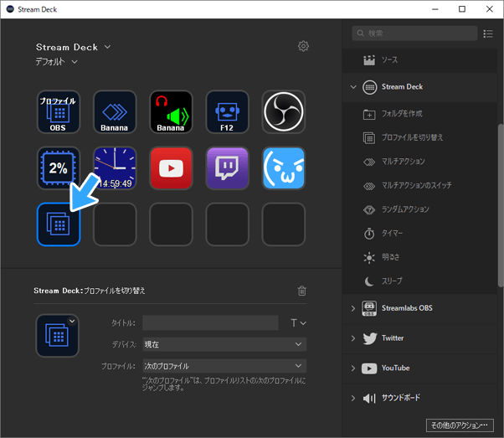
Task: Select the CPU 2% usage key
Action: pos(58,168)
